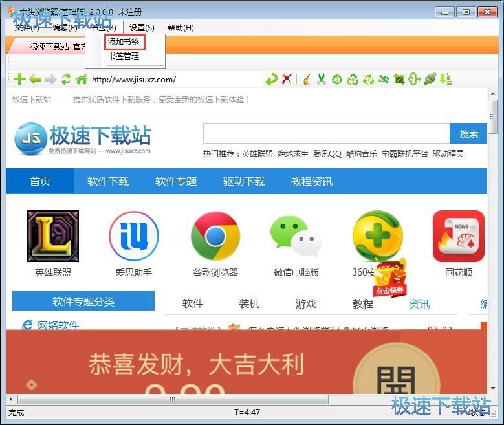Click the green globe with arrow icon
Viewport: 504px width, 425px height.
pos(414,79)
